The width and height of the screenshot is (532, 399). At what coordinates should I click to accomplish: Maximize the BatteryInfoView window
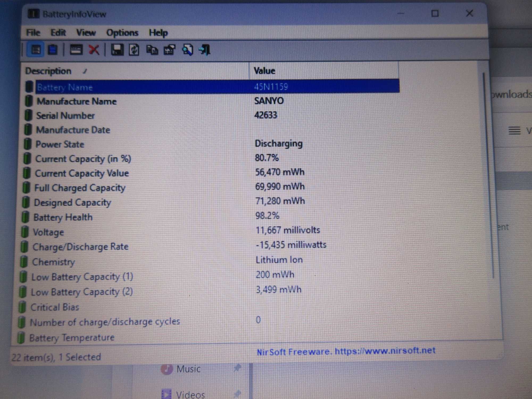(x=435, y=13)
